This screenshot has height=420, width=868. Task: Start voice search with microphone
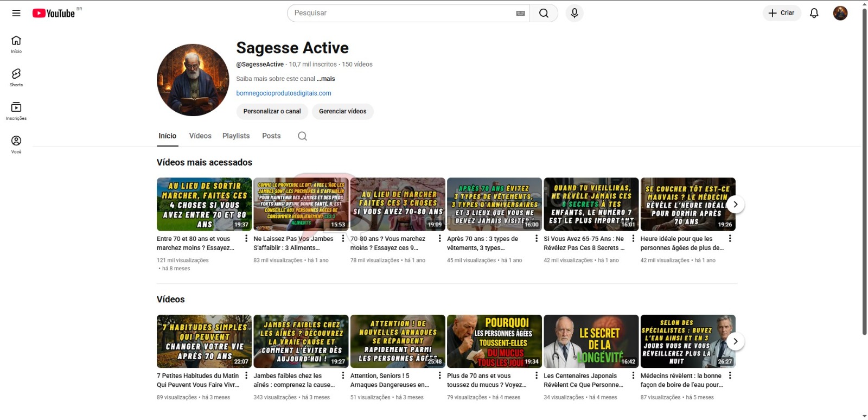575,13
